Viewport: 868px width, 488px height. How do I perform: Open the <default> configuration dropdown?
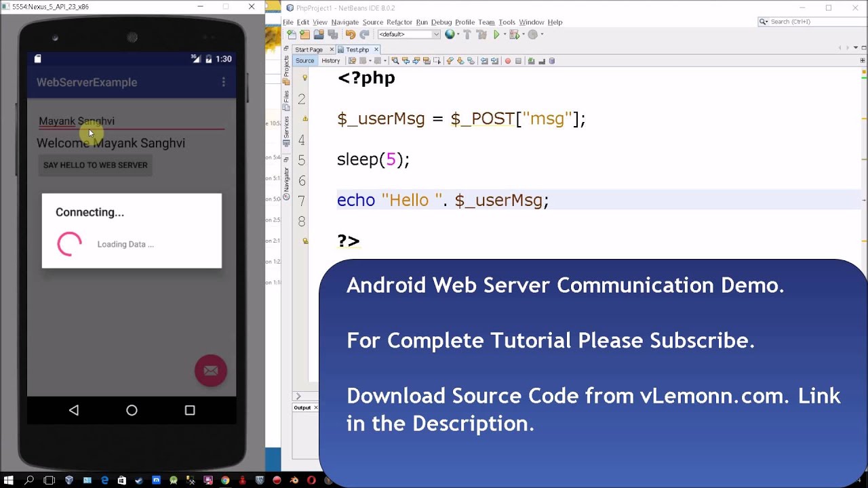(408, 35)
